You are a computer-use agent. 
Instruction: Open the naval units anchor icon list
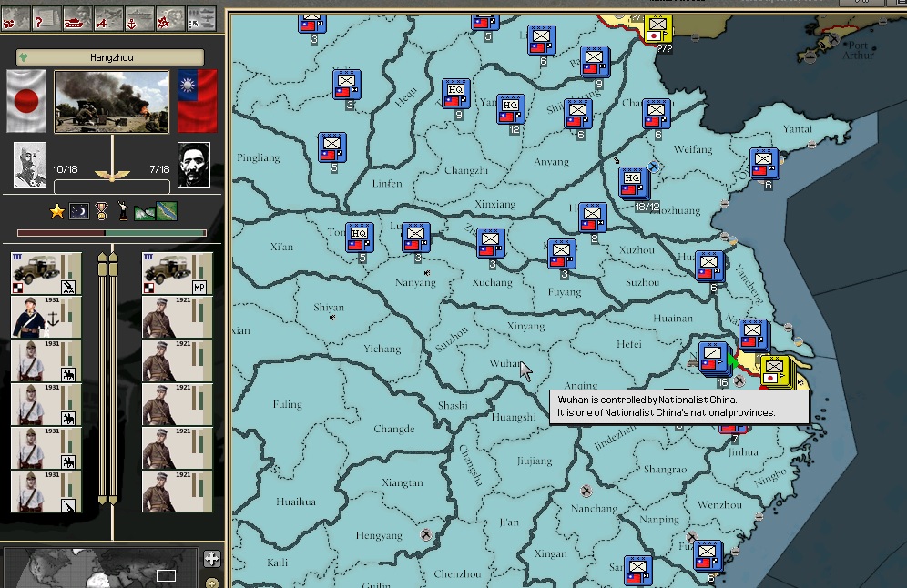point(139,17)
